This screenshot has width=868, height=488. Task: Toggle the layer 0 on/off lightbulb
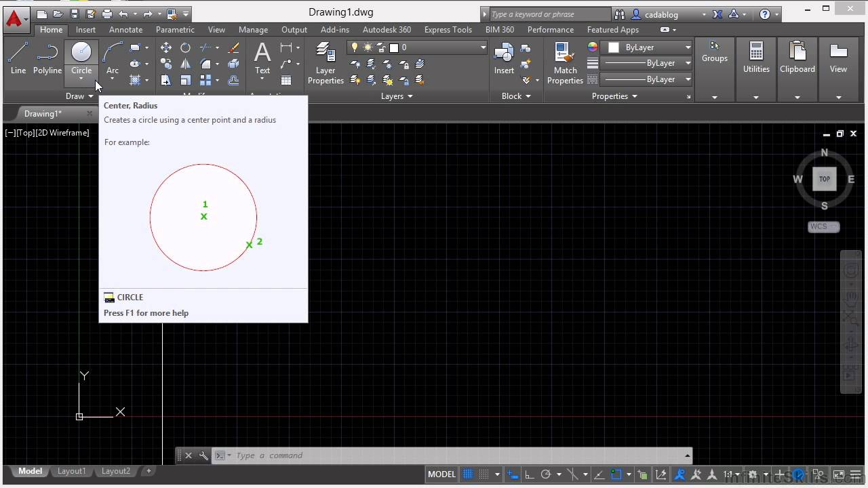pyautogui.click(x=354, y=47)
